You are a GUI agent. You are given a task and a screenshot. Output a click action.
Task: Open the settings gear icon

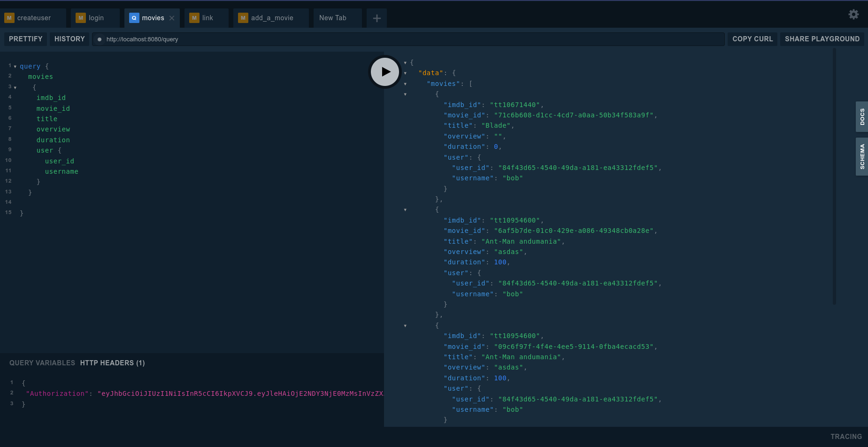click(x=853, y=15)
